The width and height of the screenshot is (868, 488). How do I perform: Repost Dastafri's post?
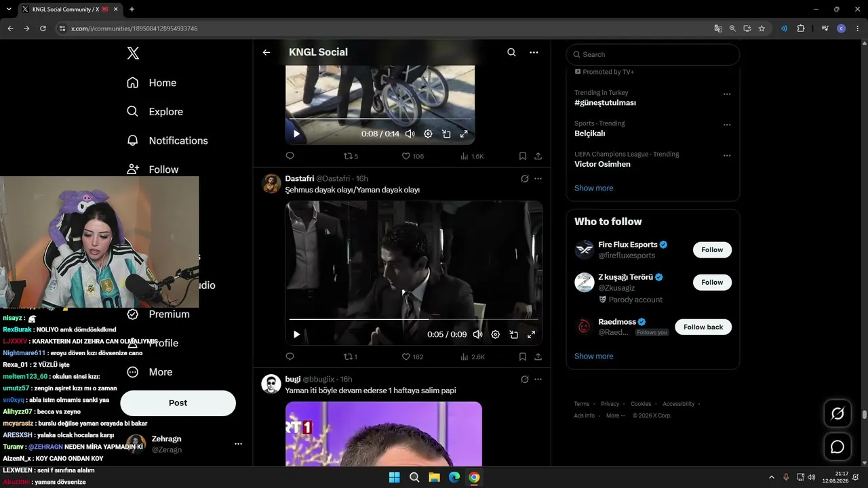pyautogui.click(x=351, y=357)
